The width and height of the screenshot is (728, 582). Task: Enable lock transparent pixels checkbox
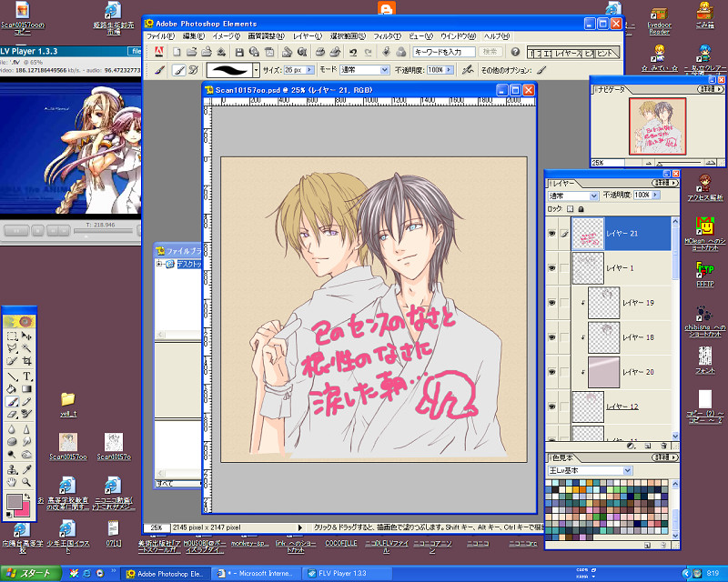tap(571, 209)
